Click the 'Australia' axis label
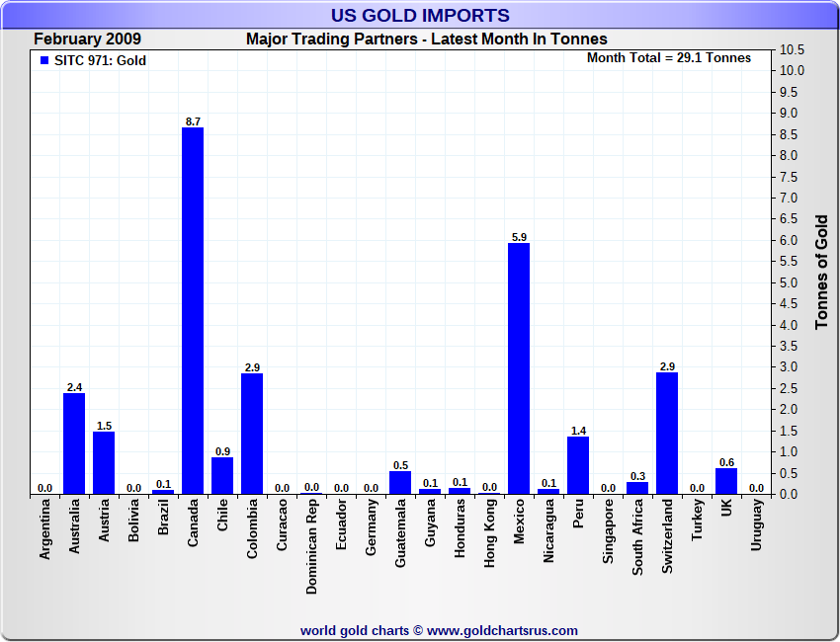The height and width of the screenshot is (642, 840). pyautogui.click(x=74, y=525)
